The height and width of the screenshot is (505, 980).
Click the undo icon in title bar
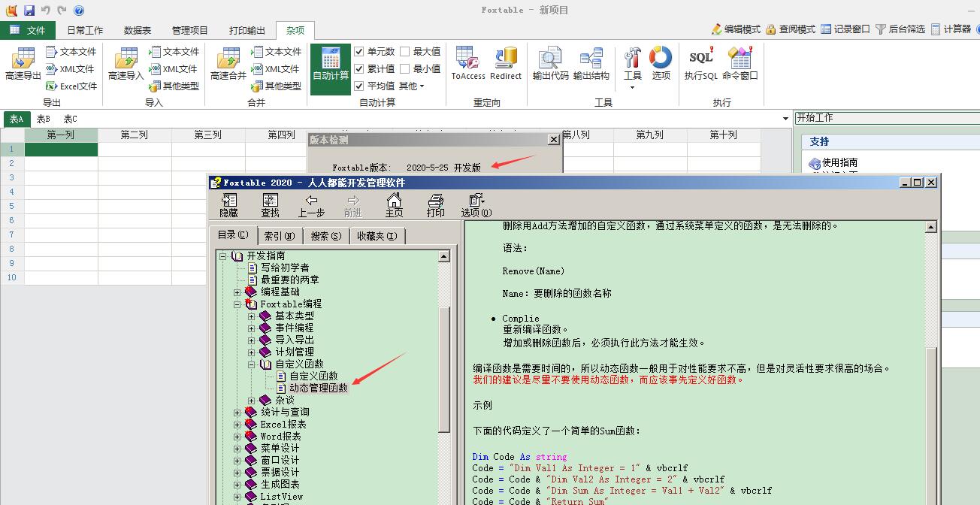pyautogui.click(x=46, y=11)
